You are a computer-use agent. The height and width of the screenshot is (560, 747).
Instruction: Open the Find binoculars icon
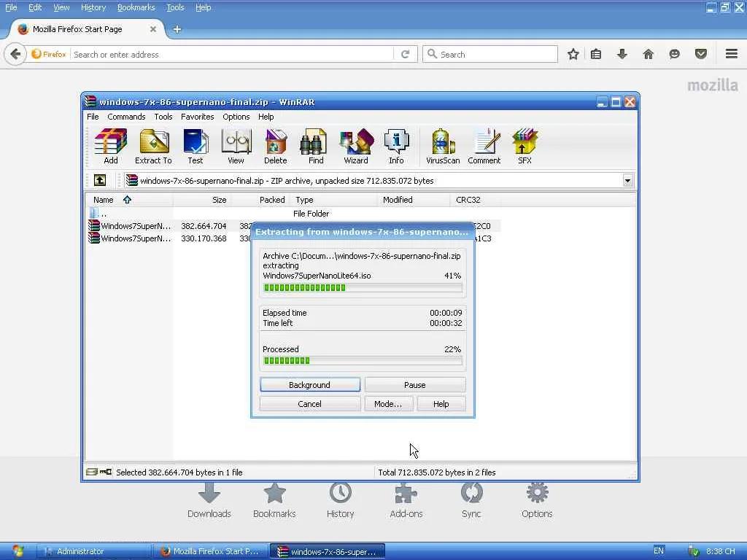pyautogui.click(x=315, y=146)
